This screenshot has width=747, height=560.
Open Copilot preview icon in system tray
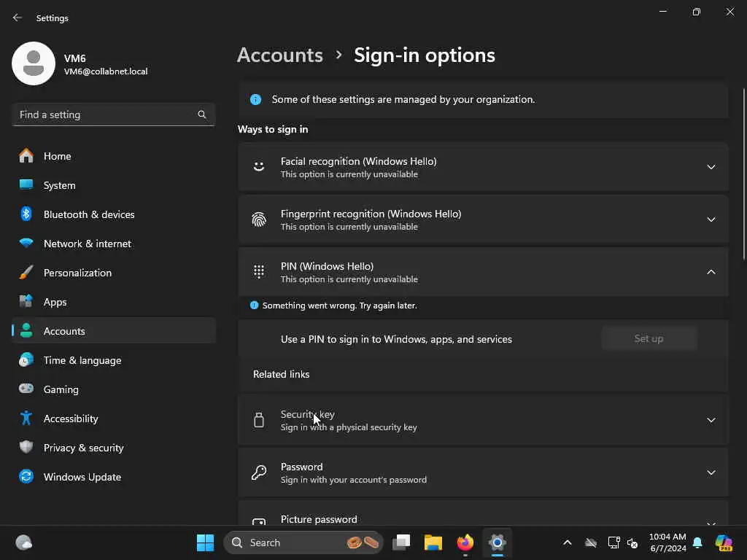point(724,542)
